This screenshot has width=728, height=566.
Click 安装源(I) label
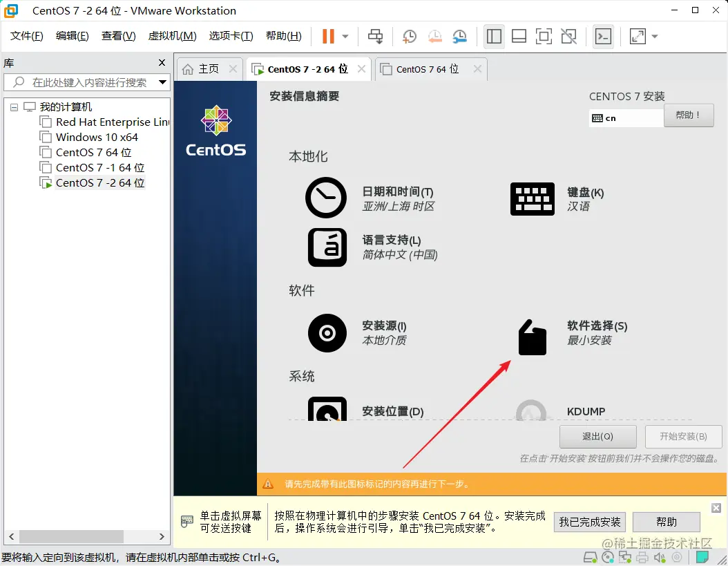point(385,326)
